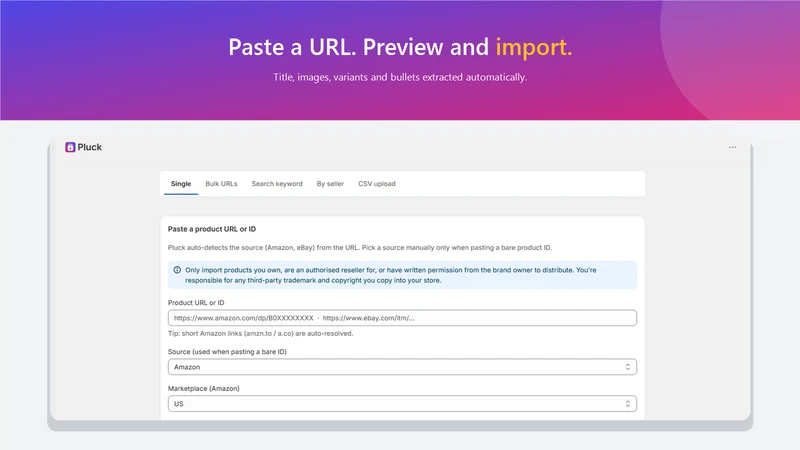The image size is (800, 450).
Task: Click the 'Marketplace (Amazon)' label
Action: pyautogui.click(x=204, y=388)
